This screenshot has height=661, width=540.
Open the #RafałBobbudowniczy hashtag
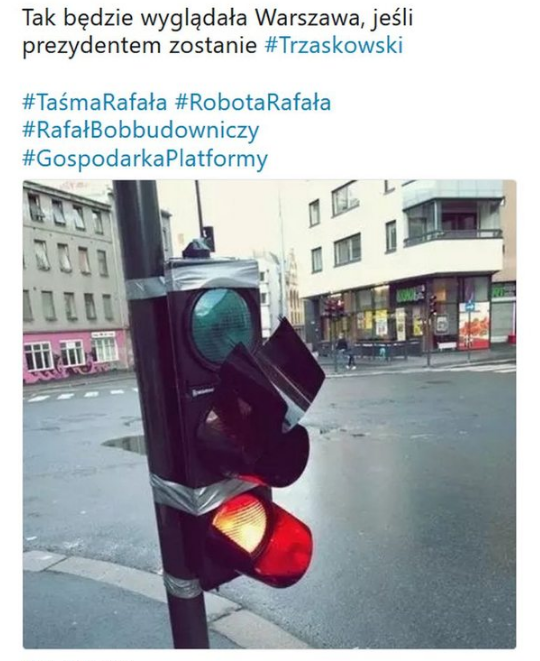tap(140, 132)
